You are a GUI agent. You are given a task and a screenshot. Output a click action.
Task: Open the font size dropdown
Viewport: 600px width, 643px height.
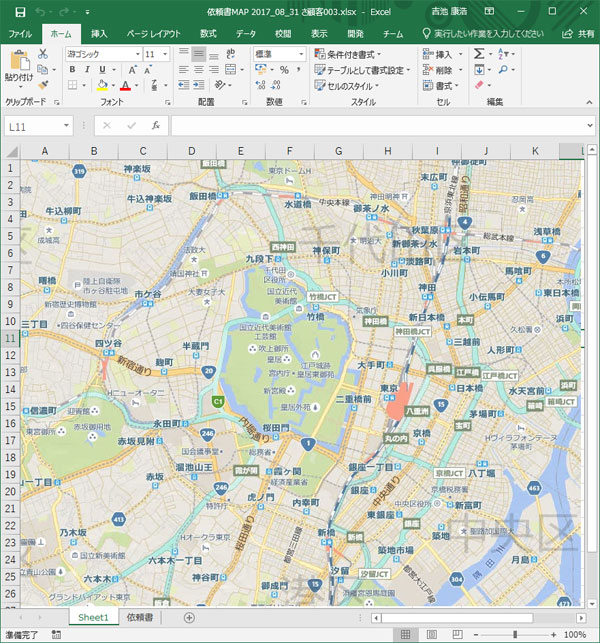[x=165, y=54]
